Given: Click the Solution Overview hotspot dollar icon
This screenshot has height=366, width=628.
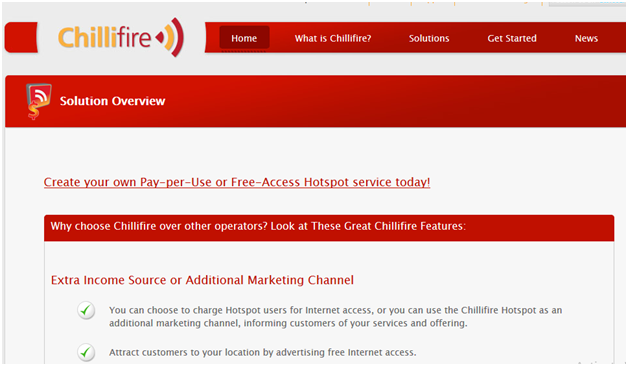Looking at the screenshot, I should [x=38, y=101].
